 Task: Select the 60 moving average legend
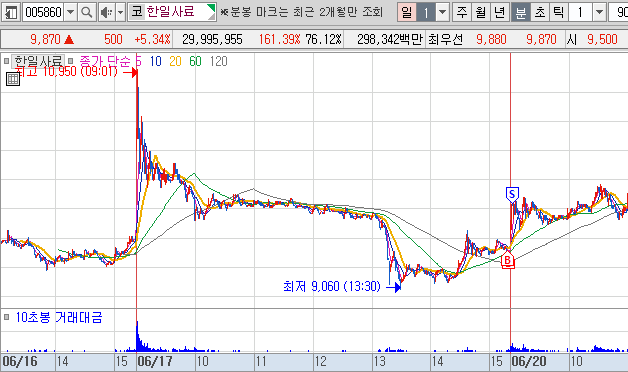[x=195, y=61]
